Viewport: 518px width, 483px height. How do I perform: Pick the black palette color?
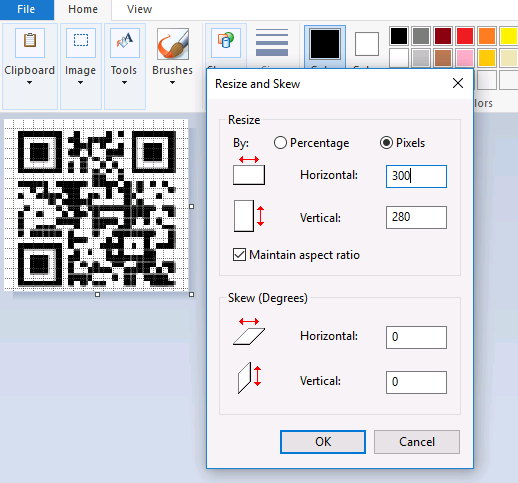[399, 36]
